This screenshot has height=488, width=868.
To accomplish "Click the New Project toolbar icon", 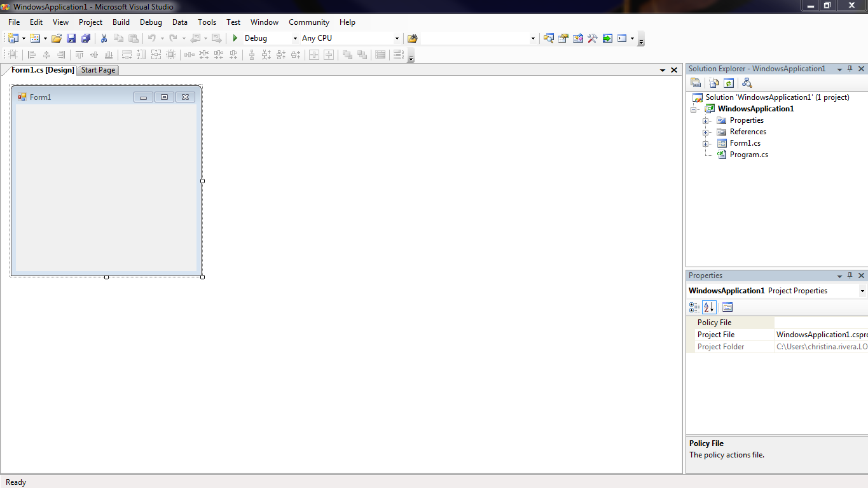I will pos(13,38).
